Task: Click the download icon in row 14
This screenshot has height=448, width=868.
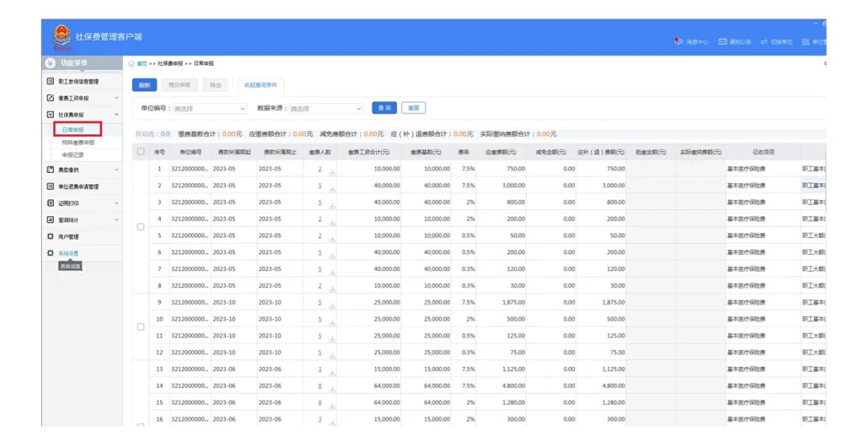Action: coord(332,388)
